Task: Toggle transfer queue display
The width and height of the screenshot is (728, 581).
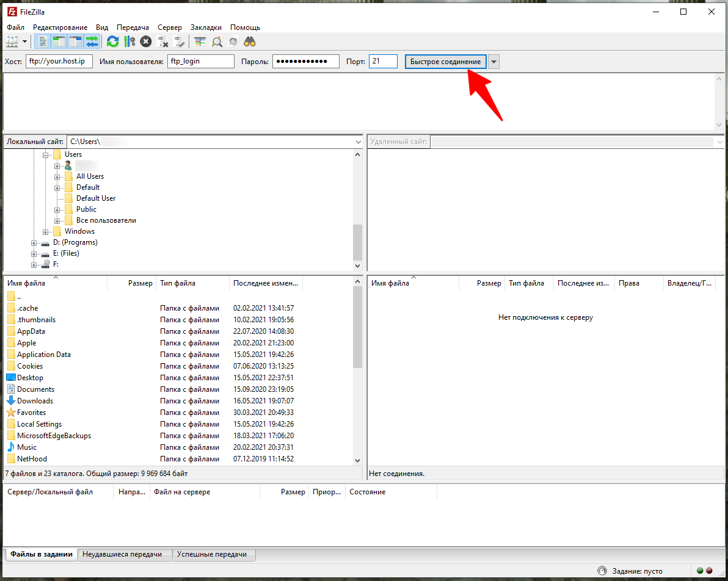Action: pos(92,41)
